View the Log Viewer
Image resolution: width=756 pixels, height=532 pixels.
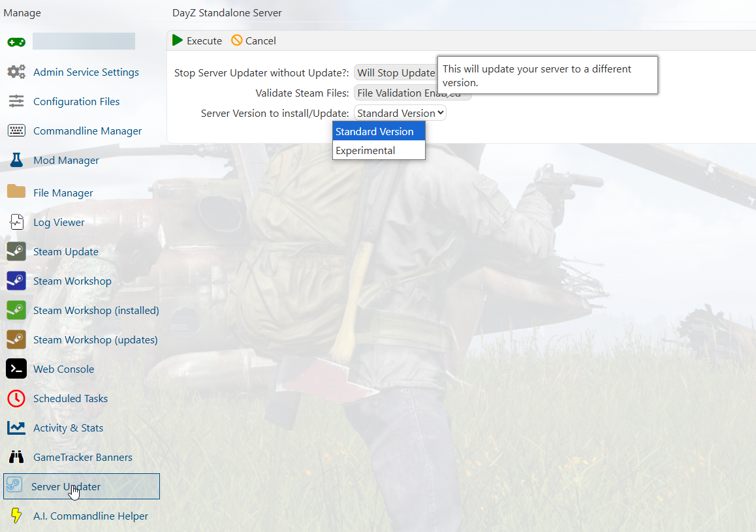coord(59,223)
